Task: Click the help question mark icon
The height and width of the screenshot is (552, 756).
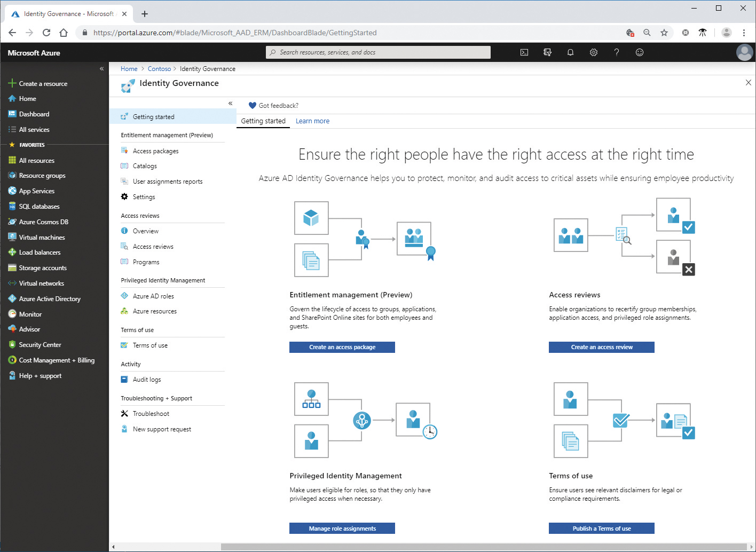Action: click(x=616, y=52)
